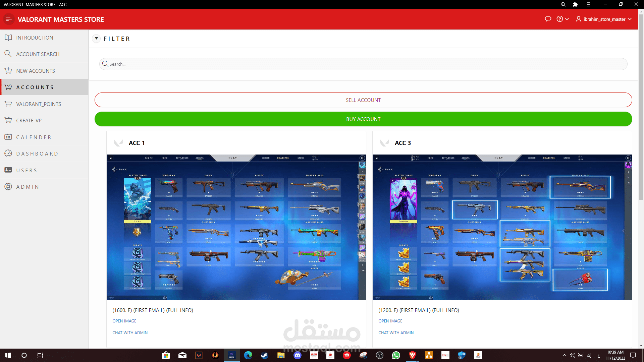The image size is (644, 362).
Task: Click OPEN IMAGE link under ACC 3
Action: pos(390,321)
